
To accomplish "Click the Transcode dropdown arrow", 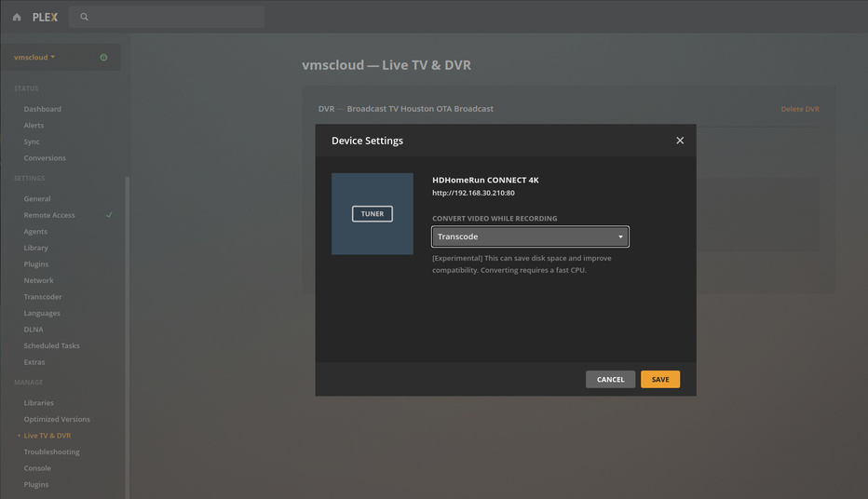I will click(620, 236).
